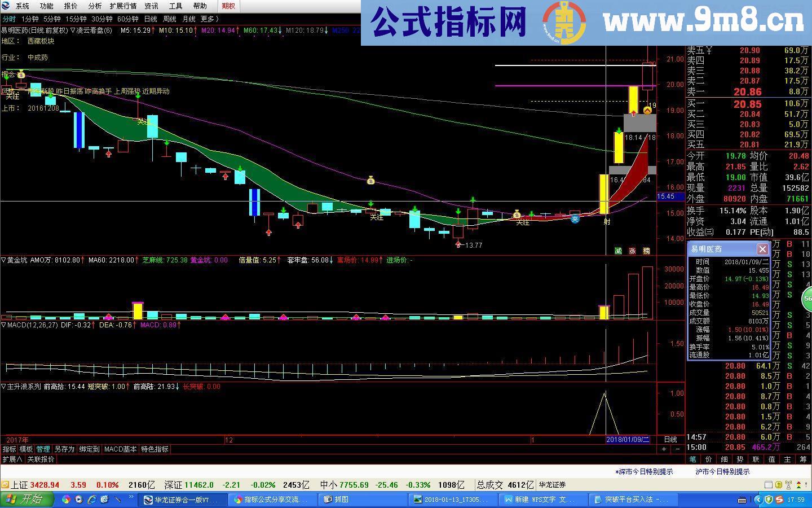
Task: Close the 易明医药 data popup
Action: coord(762,249)
